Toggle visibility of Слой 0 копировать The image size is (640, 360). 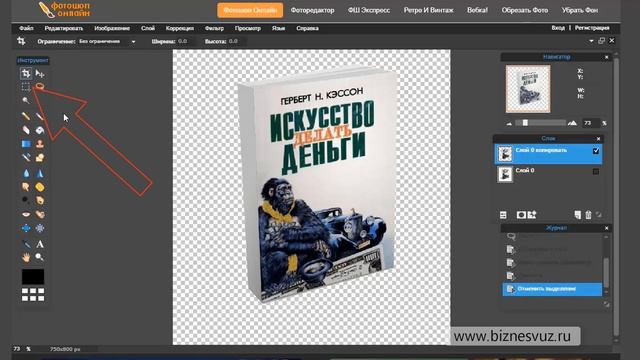(x=596, y=151)
